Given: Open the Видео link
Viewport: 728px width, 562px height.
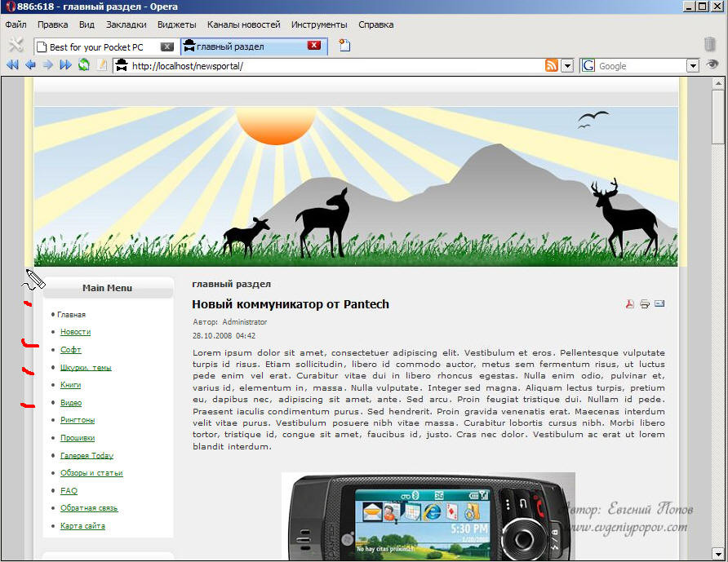Looking at the screenshot, I should point(71,403).
